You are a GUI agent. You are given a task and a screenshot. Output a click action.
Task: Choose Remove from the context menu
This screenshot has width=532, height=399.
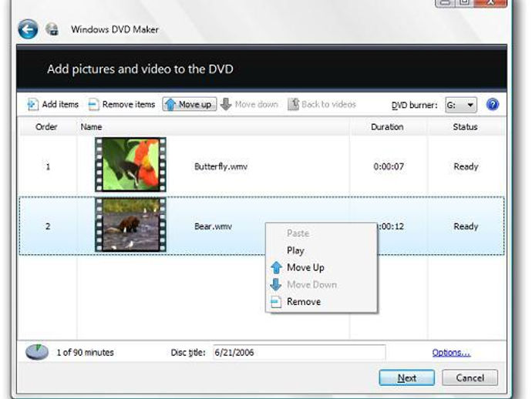[321, 301]
